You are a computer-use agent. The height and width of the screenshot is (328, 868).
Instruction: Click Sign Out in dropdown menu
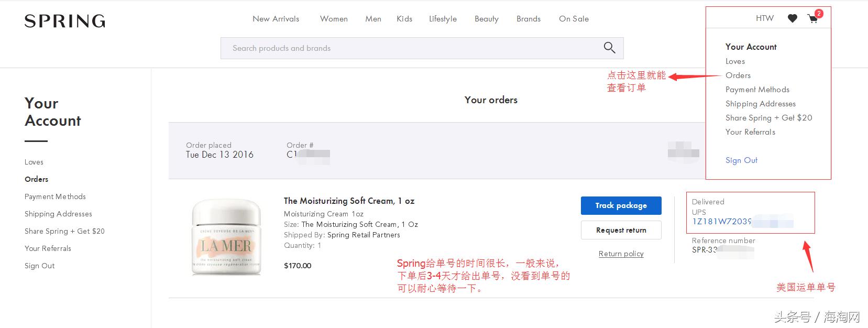click(x=741, y=160)
